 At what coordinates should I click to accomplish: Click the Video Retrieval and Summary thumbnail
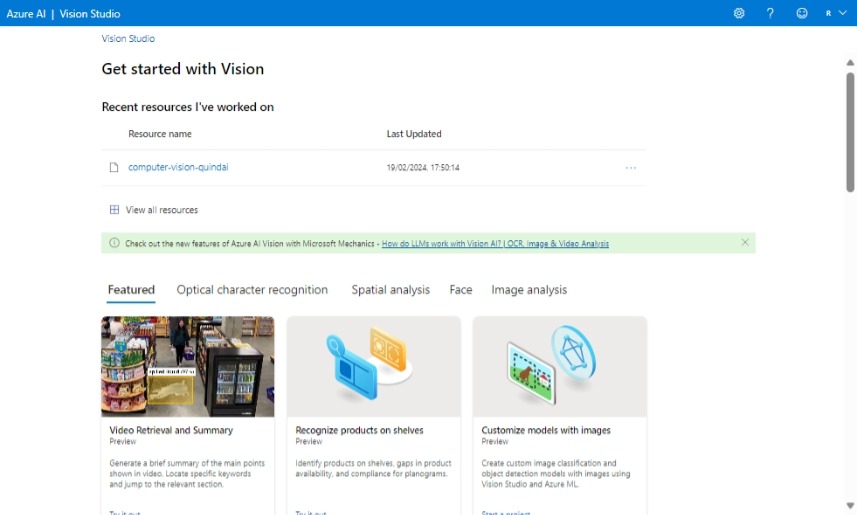[x=187, y=366]
